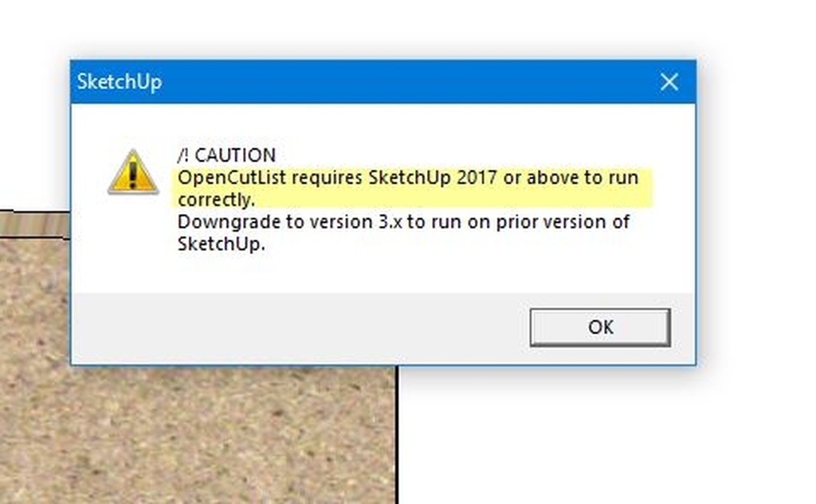Click white dialog body below message text
Viewport: 816px width, 504px height.
pos(383,273)
